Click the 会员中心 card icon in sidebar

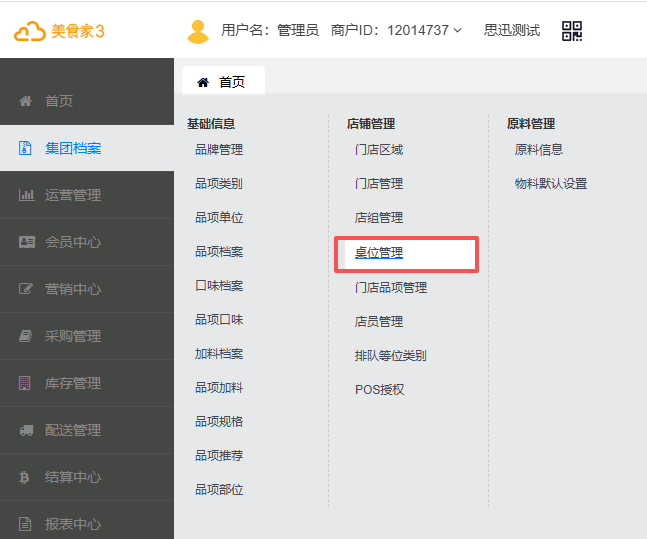[26, 242]
